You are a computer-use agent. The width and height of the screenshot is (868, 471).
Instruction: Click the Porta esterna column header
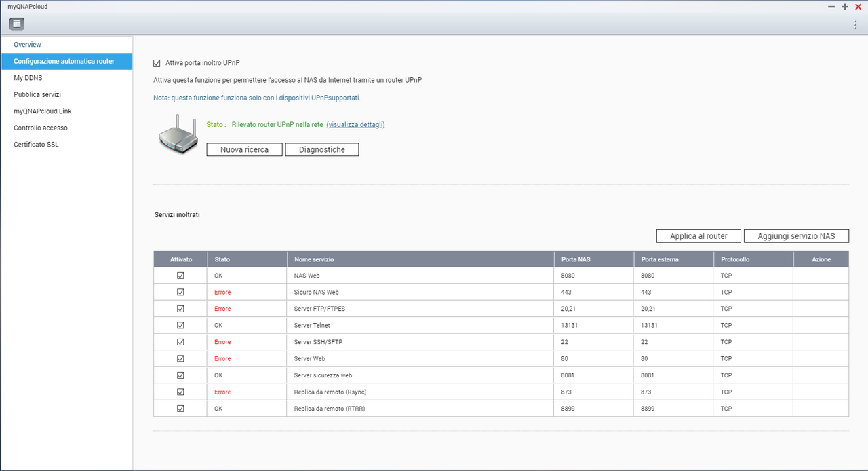click(x=674, y=259)
